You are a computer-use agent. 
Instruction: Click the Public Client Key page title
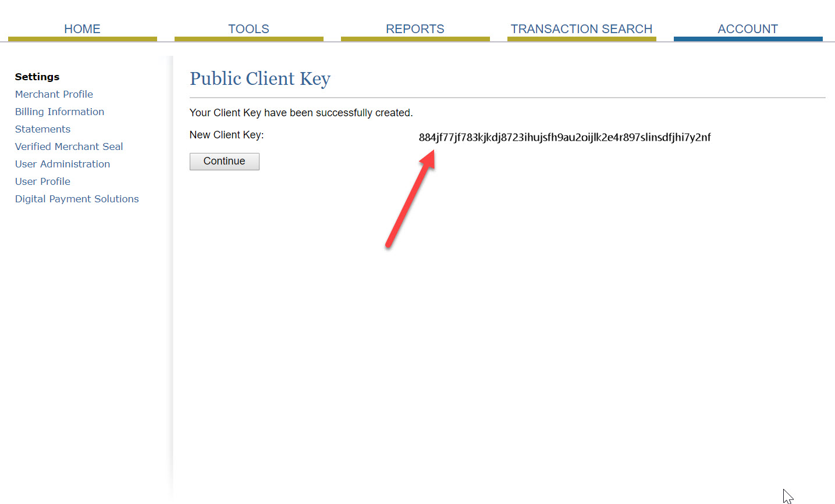(260, 78)
